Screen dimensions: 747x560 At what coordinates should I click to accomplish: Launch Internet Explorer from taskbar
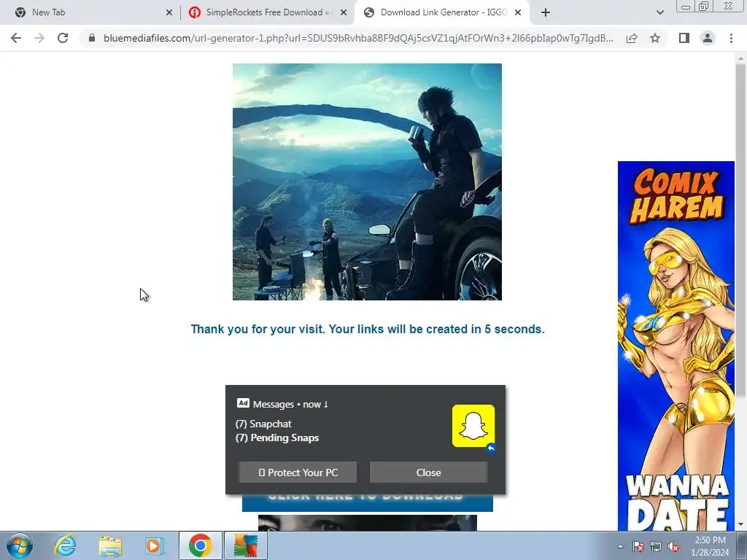coord(65,545)
